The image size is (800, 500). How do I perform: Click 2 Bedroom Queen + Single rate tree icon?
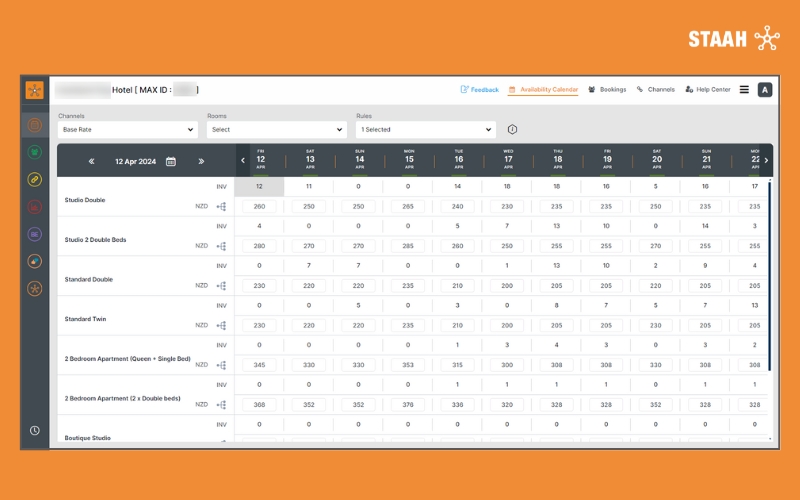[221, 365]
